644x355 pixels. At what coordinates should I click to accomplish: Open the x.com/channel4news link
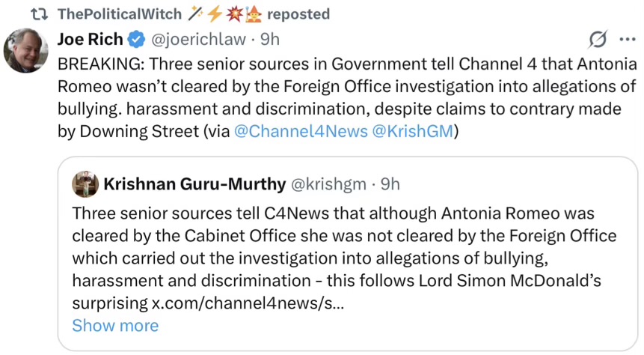(247, 303)
